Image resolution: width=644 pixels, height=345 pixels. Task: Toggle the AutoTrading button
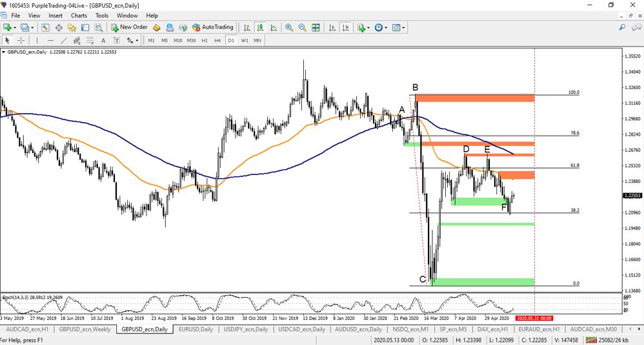(x=212, y=27)
